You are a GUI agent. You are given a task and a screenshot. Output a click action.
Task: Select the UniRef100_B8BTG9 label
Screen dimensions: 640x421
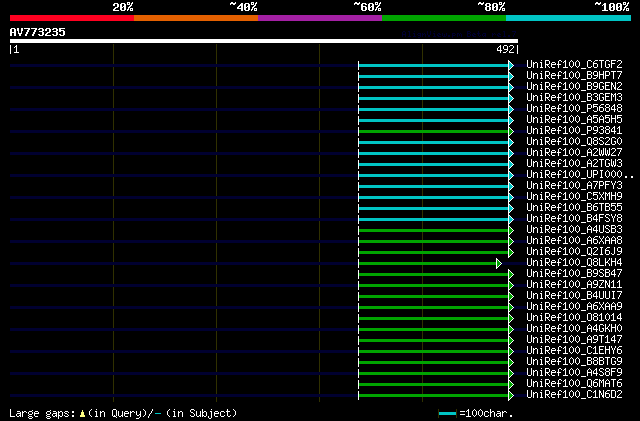[574, 362]
